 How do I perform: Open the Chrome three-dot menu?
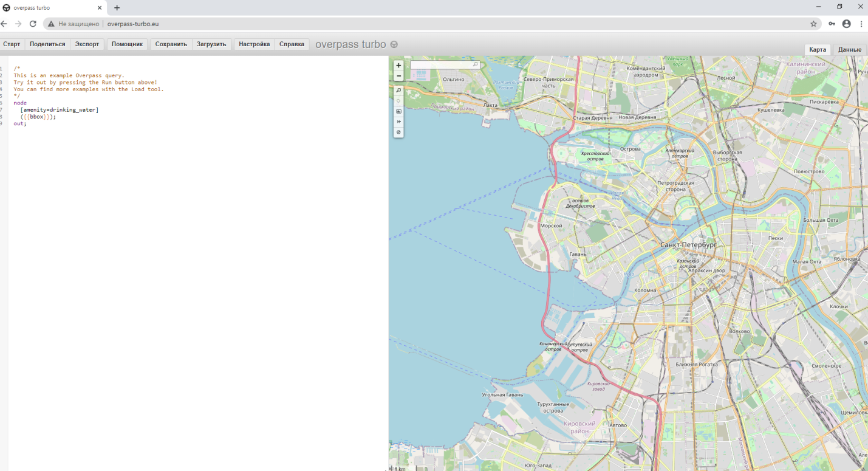tap(861, 24)
